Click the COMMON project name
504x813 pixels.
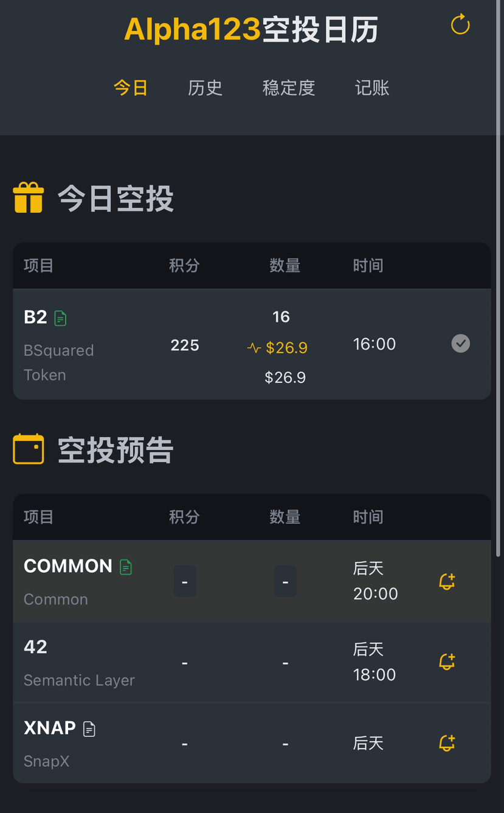pyautogui.click(x=68, y=566)
